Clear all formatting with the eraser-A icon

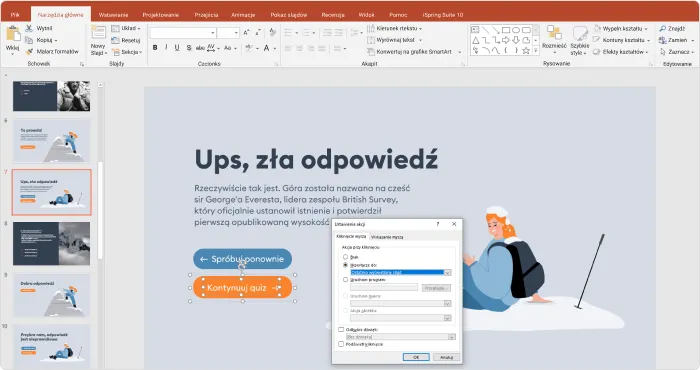coord(273,33)
